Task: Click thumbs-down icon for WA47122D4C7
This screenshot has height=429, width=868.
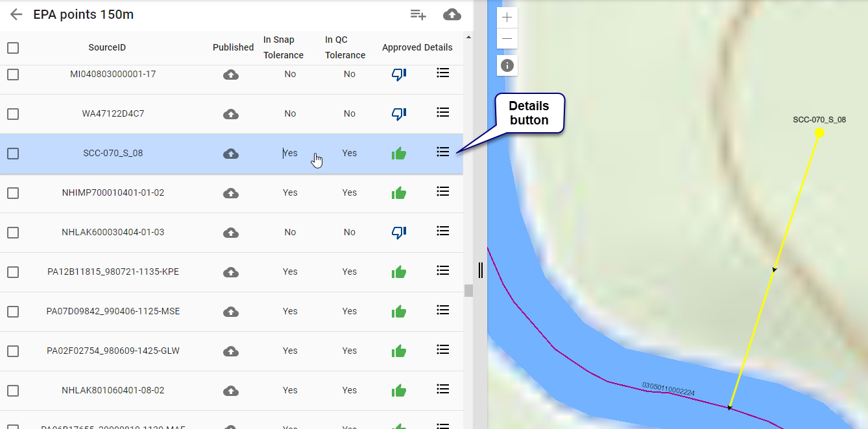Action: coord(398,114)
